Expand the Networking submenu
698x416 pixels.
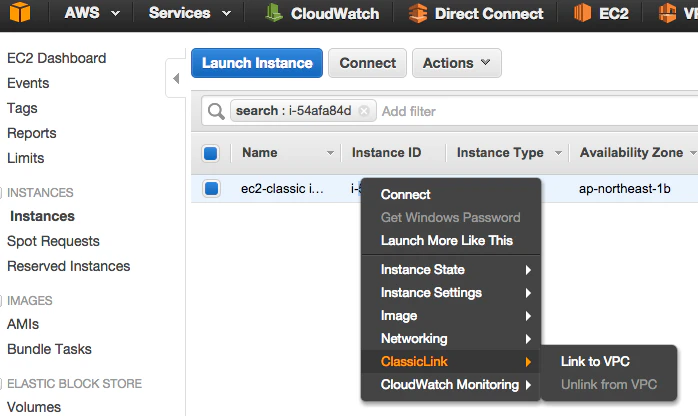pos(451,339)
